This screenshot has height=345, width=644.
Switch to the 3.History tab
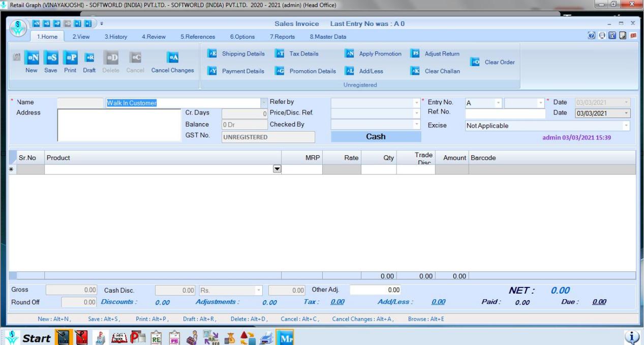pyautogui.click(x=116, y=37)
